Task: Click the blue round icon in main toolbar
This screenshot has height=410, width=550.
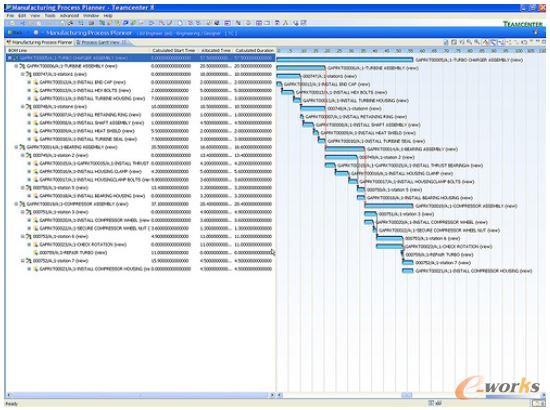Action: (x=126, y=23)
